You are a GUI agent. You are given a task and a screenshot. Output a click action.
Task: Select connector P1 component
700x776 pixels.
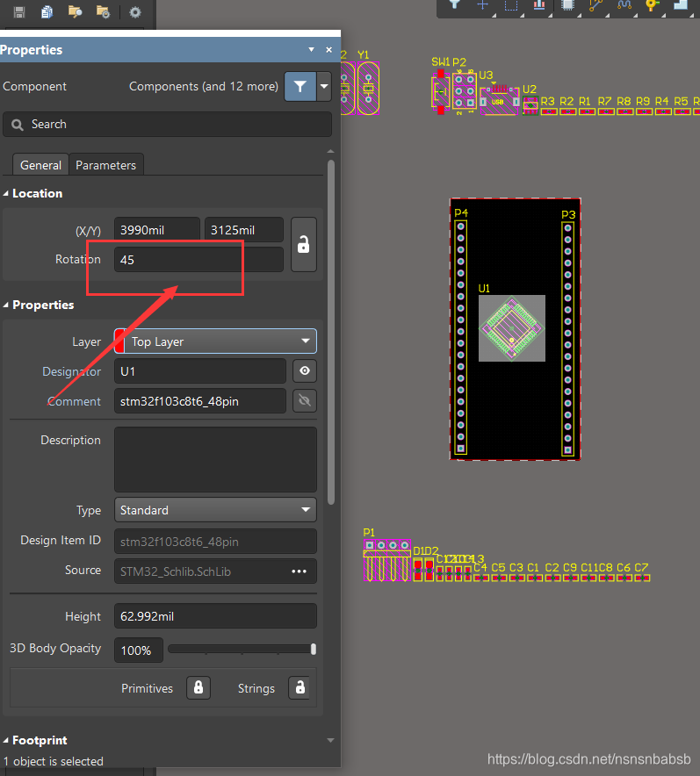click(x=387, y=560)
